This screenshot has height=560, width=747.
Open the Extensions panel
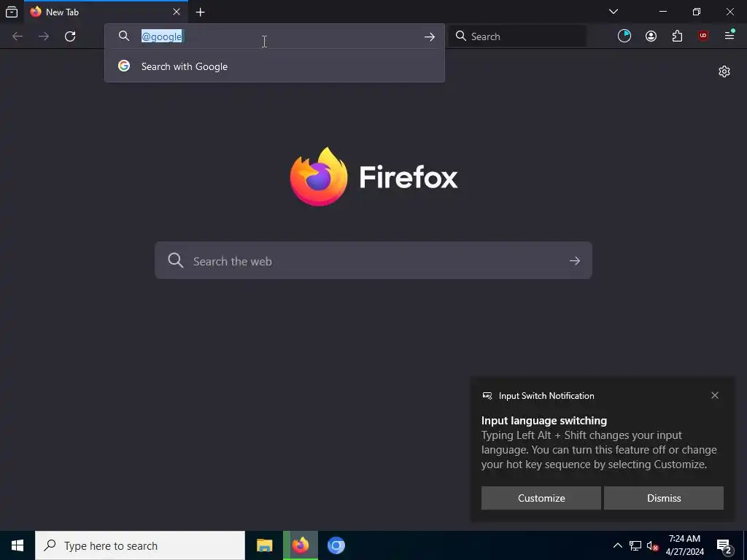click(677, 36)
